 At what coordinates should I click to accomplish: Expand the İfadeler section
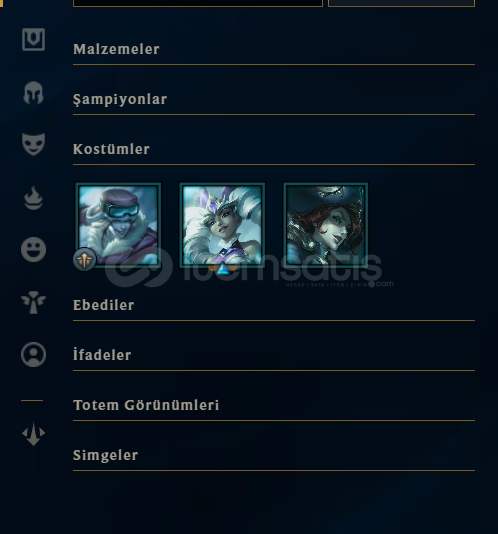(274, 356)
